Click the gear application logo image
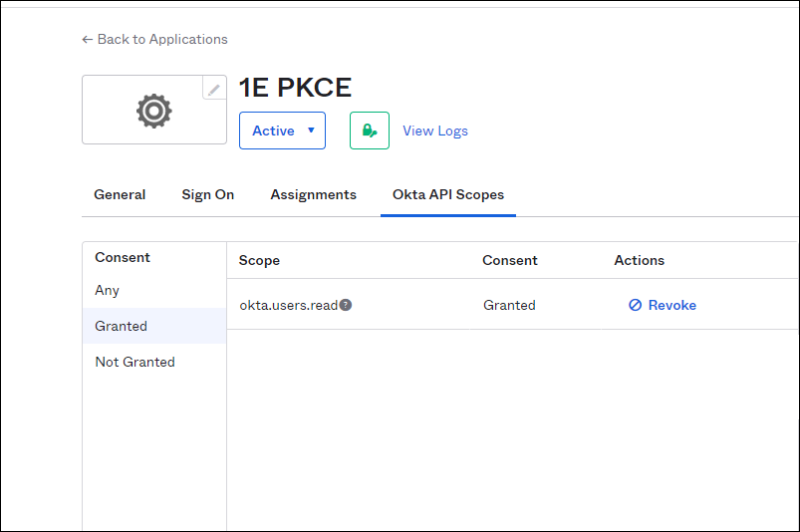Viewport: 800px width, 532px height. (x=153, y=111)
